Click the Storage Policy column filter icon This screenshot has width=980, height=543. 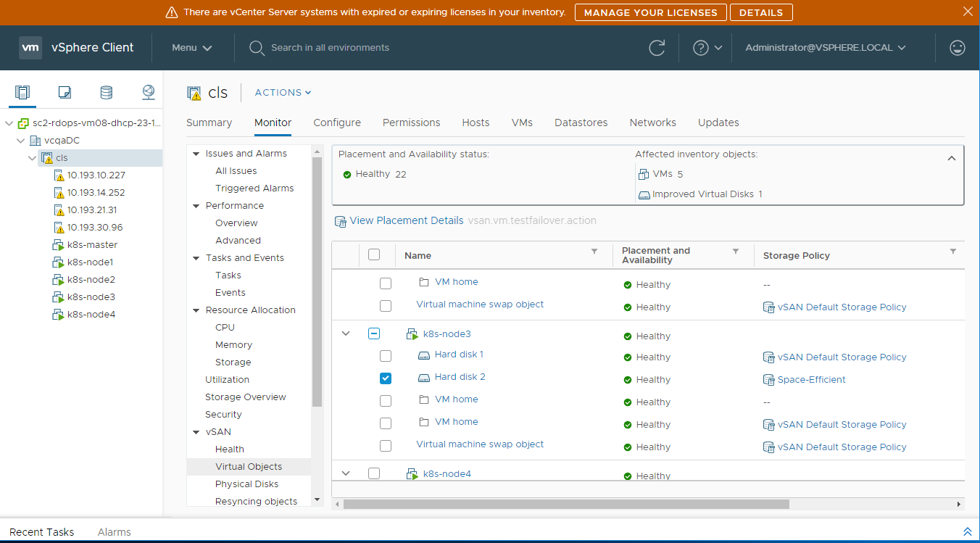click(953, 252)
